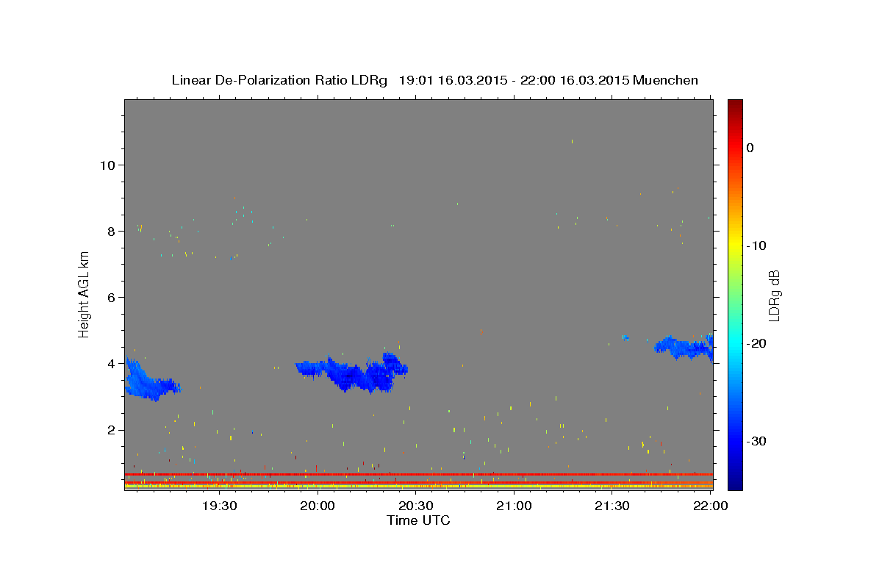The width and height of the screenshot is (882, 588).
Task: Click the end date '22:00 16.03.2015' in title
Action: [x=574, y=80]
